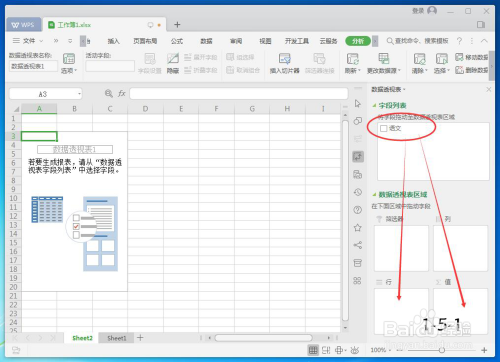Add a new sheet with the plus
The image size is (500, 362).
coord(140,338)
